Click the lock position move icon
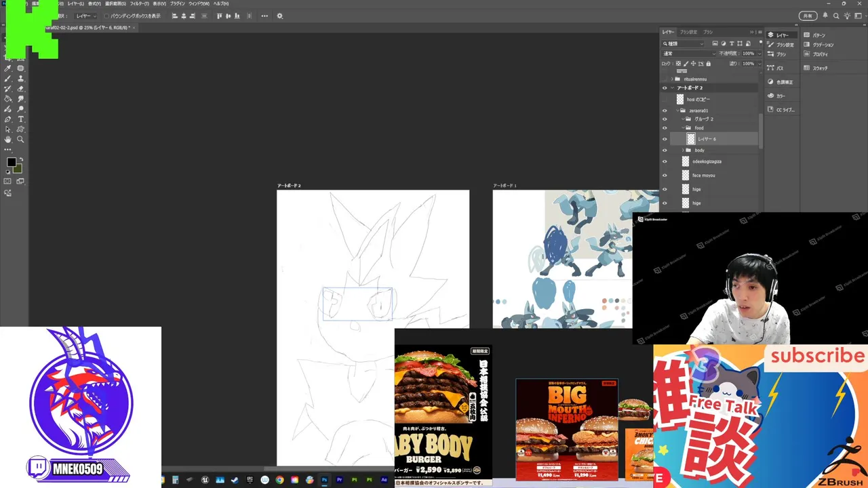This screenshot has height=488, width=868. (x=694, y=64)
